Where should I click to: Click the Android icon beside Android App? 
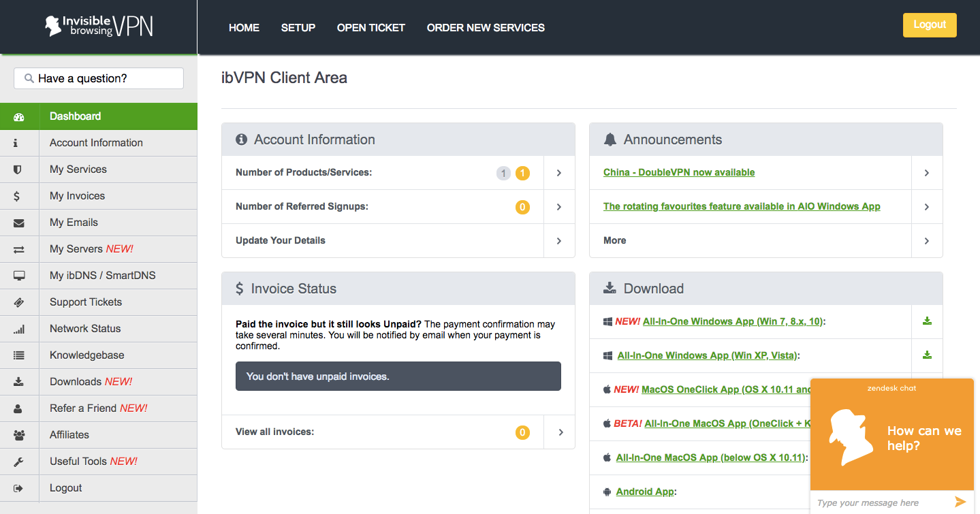[607, 492]
